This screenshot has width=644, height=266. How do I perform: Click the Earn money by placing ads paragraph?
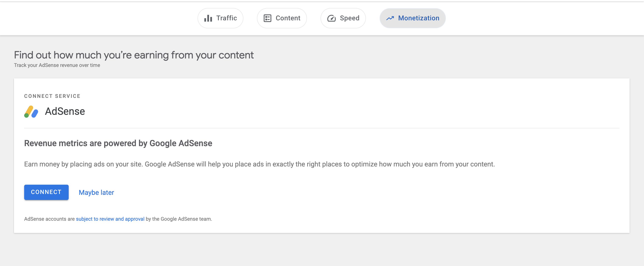pos(259,164)
